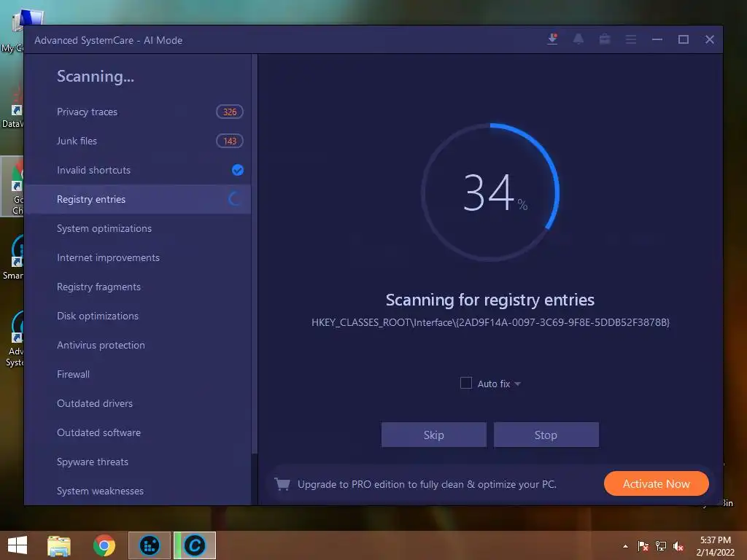
Task: Open the hamburger options menu
Action: tap(631, 39)
